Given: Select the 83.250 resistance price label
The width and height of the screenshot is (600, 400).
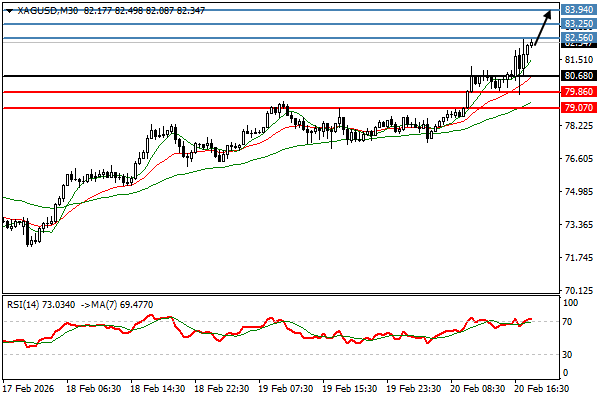Looking at the screenshot, I should click(x=578, y=23).
